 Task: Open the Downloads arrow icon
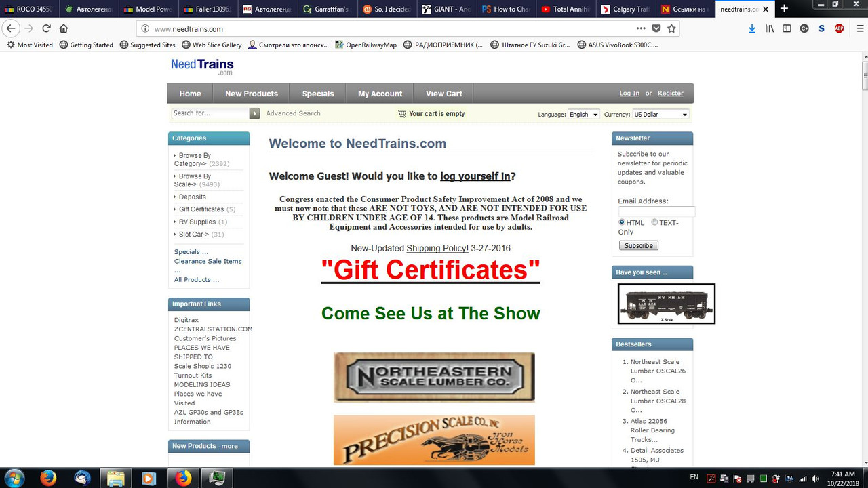pos(752,28)
